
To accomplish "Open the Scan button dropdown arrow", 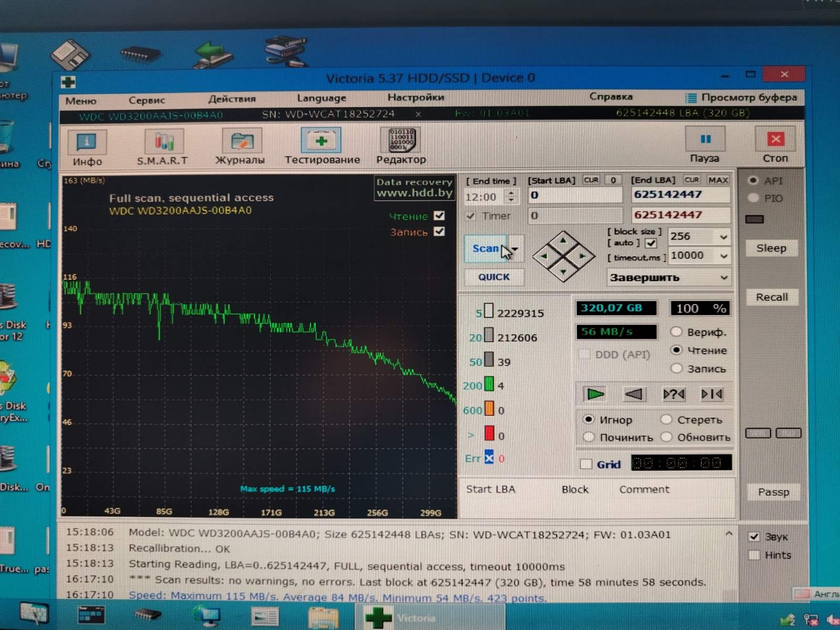I will [x=516, y=249].
